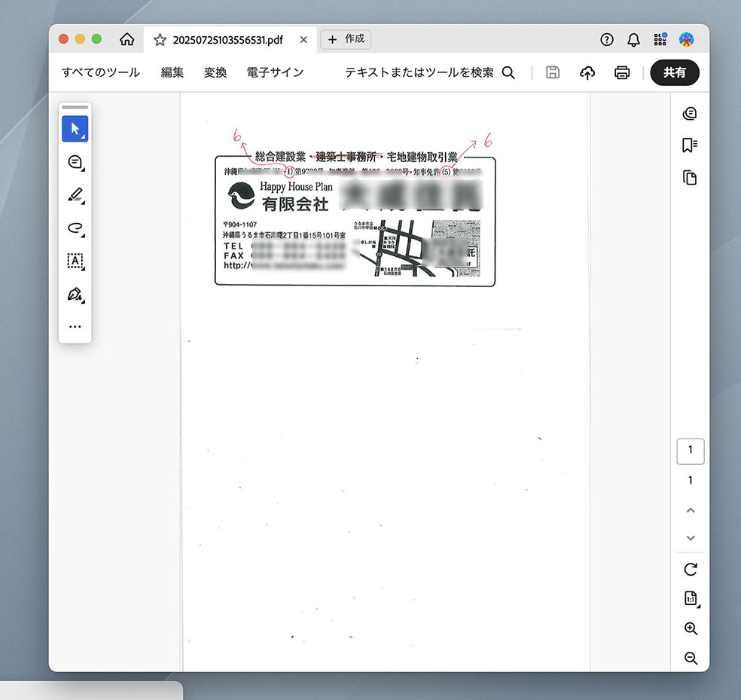This screenshot has width=741, height=700.
Task: Select the highlighter pen tool
Action: pos(75,195)
